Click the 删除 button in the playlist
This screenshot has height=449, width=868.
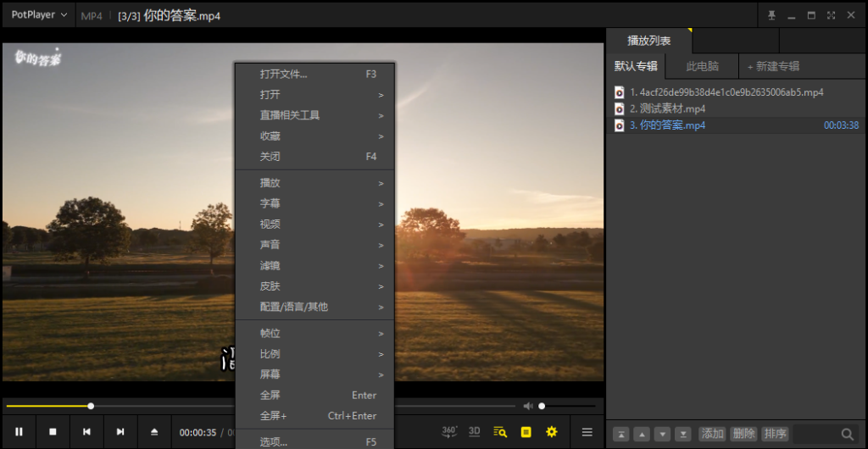click(x=743, y=434)
